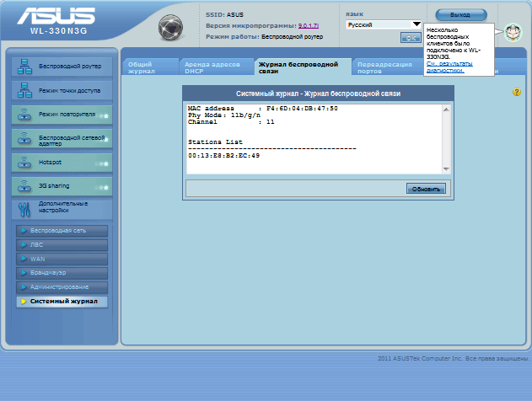Select Беспроводной роутер mode icon
Viewport: 532px width, 401px height.
coord(24,64)
